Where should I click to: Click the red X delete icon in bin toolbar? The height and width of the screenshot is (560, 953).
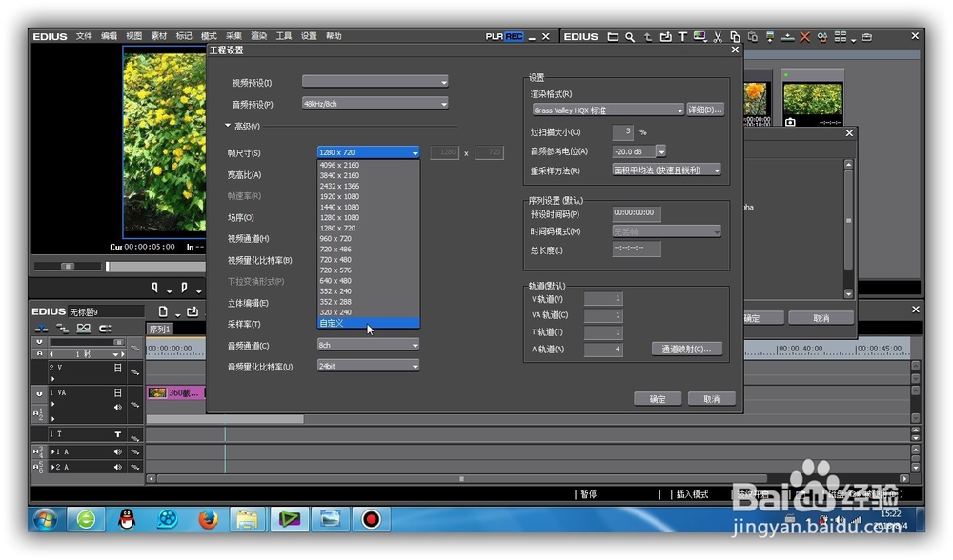click(x=804, y=37)
